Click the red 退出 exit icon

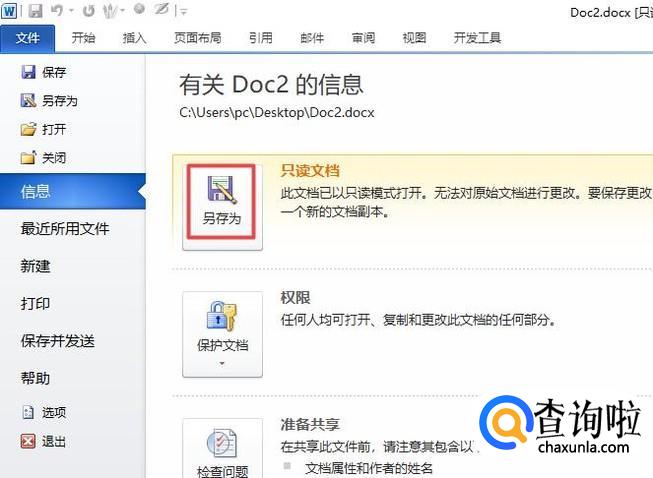tap(28, 441)
